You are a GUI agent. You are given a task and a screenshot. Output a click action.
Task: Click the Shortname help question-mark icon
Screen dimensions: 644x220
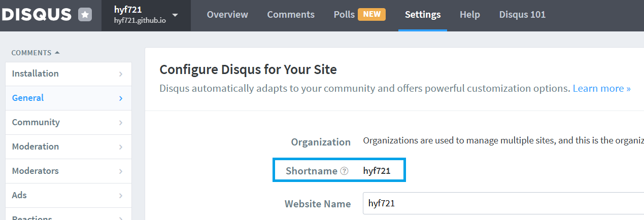click(x=344, y=171)
